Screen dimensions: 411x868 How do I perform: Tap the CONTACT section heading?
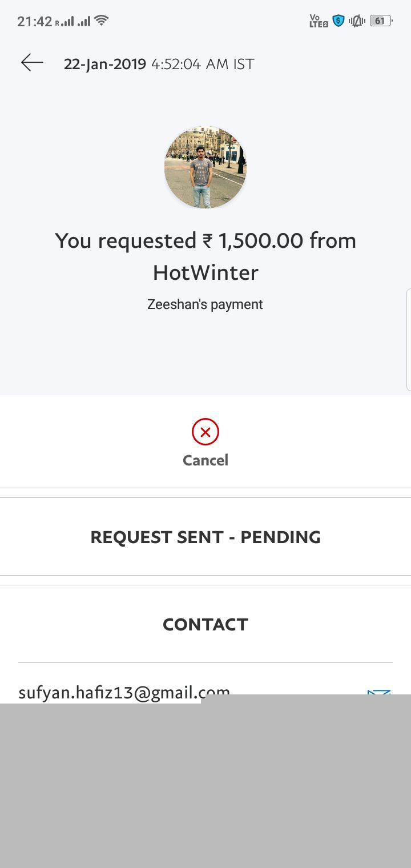pos(205,624)
